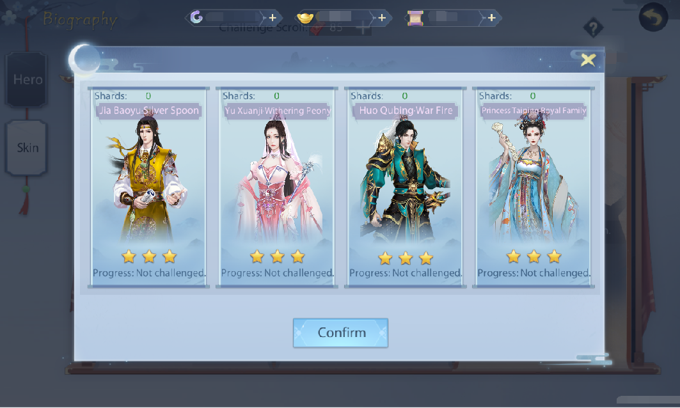This screenshot has height=408, width=680.
Task: Add more scroll currency with plus
Action: tap(491, 18)
